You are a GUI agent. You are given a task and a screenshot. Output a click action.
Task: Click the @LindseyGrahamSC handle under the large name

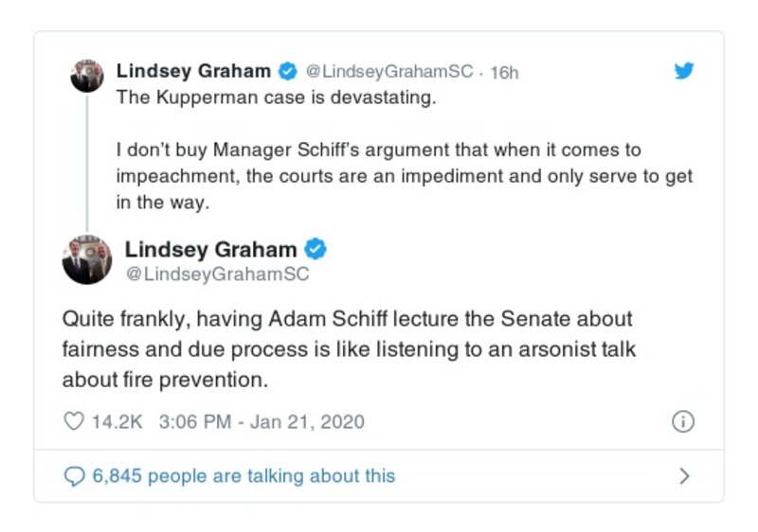click(217, 275)
